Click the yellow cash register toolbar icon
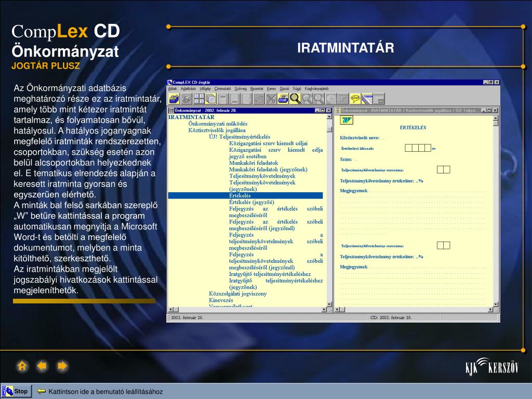 [174, 99]
